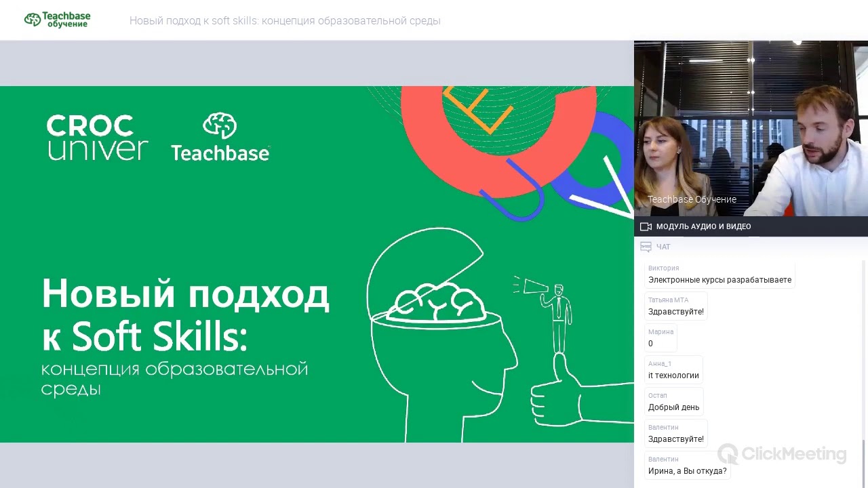Click the subtitle концепция образовательной среды

[x=174, y=379]
